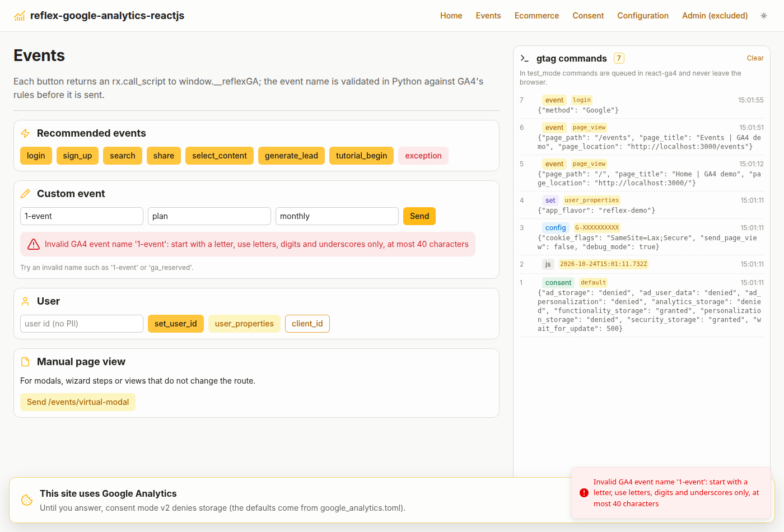Open the Configuration page
Screen dimensions: 784x532
643,16
